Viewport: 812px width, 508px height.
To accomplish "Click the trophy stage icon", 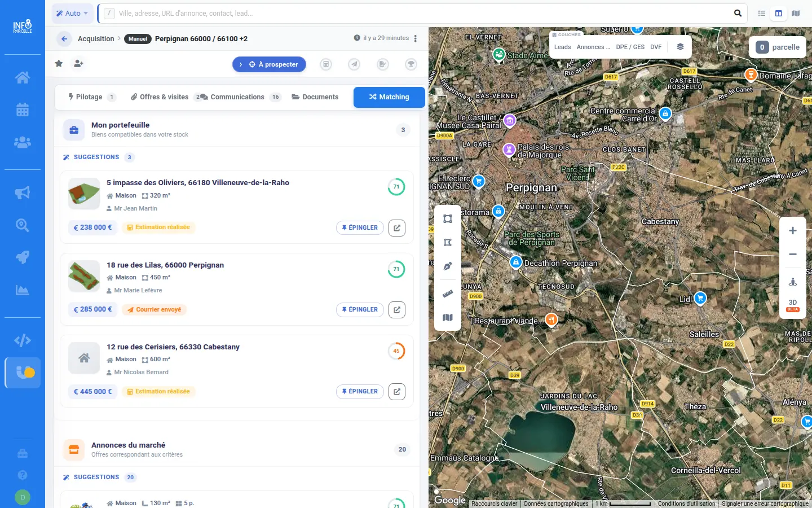I will pos(411,64).
